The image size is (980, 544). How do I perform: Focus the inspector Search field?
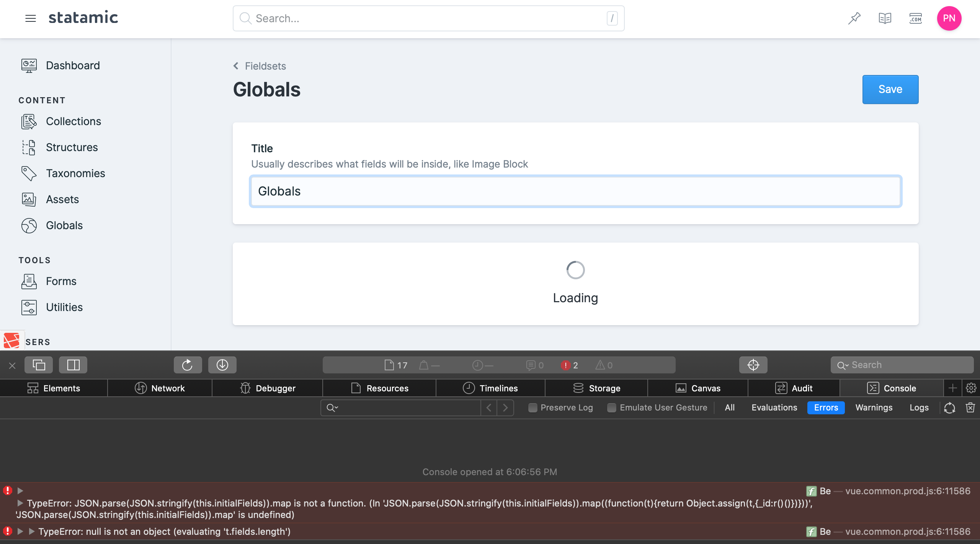(902, 365)
